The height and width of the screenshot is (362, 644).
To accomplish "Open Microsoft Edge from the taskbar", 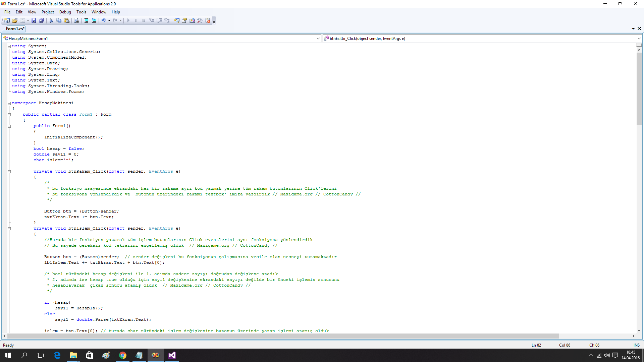I will 57,355.
